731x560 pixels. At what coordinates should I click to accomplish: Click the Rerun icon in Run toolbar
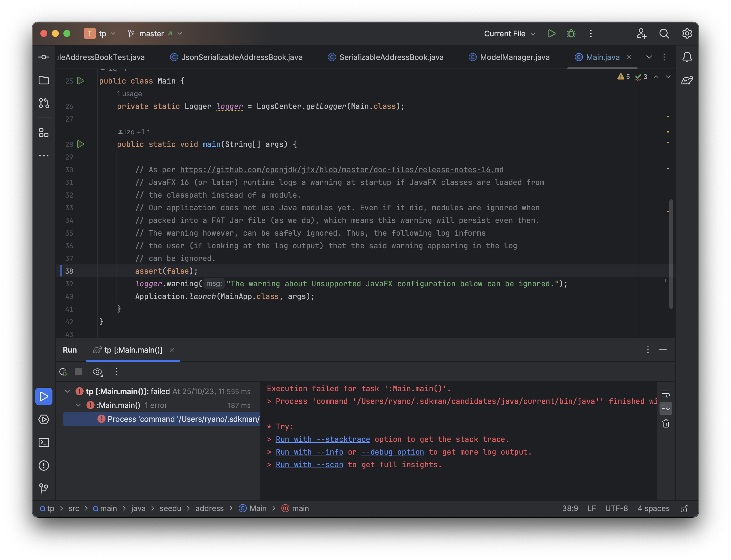(x=63, y=372)
